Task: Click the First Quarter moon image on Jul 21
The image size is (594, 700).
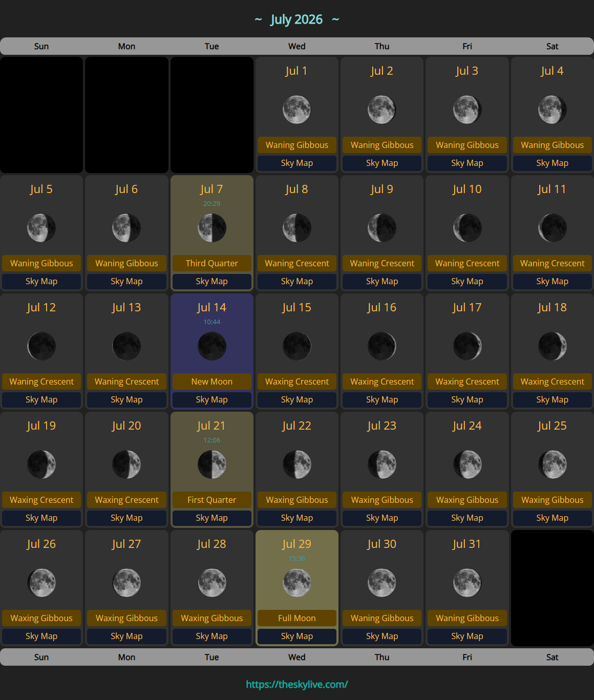Action: click(211, 464)
